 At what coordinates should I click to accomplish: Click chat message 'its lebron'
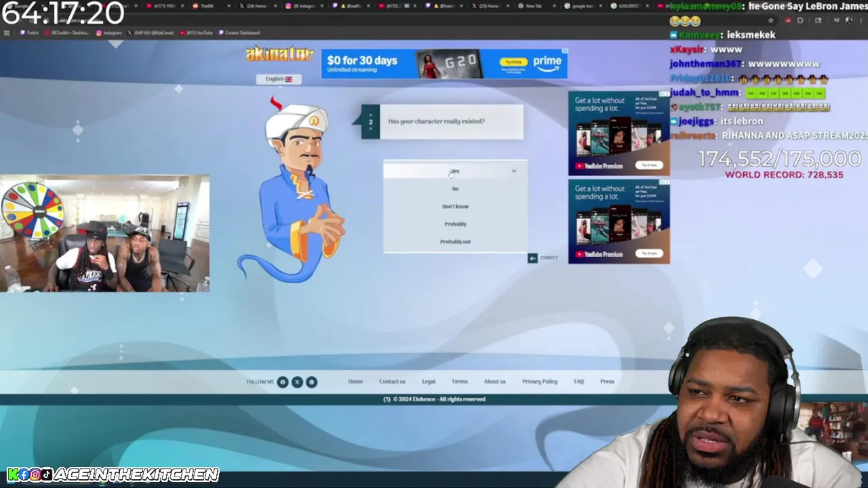point(741,121)
